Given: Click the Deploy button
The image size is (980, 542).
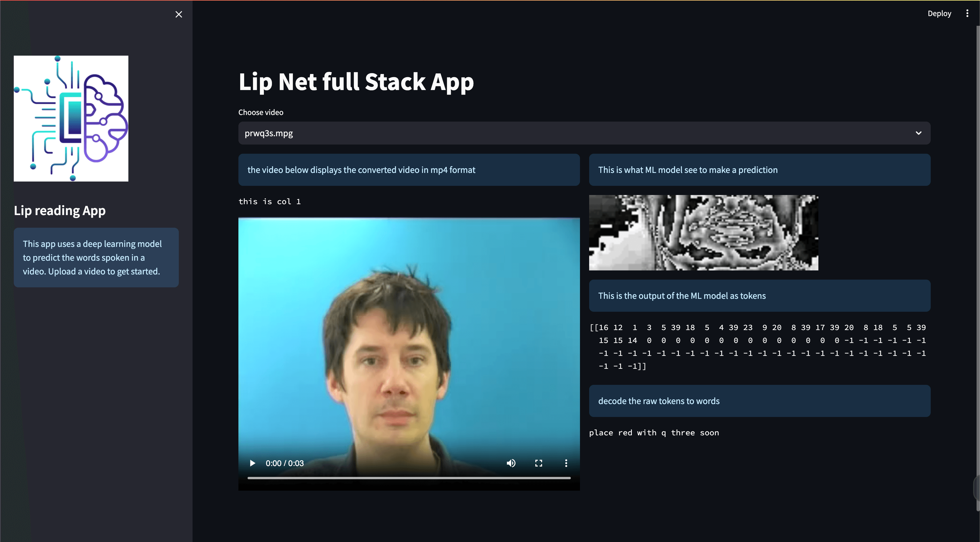Looking at the screenshot, I should [x=939, y=14].
